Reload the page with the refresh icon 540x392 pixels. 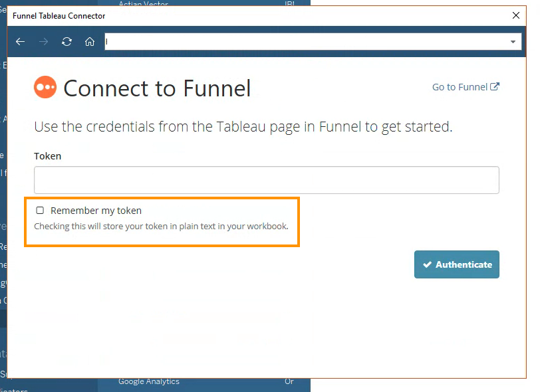pyautogui.click(x=67, y=42)
